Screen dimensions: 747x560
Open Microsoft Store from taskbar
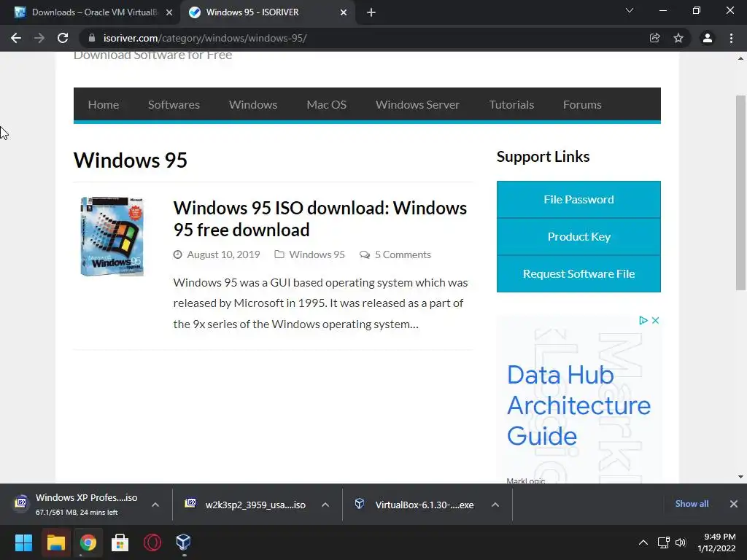coord(120,542)
